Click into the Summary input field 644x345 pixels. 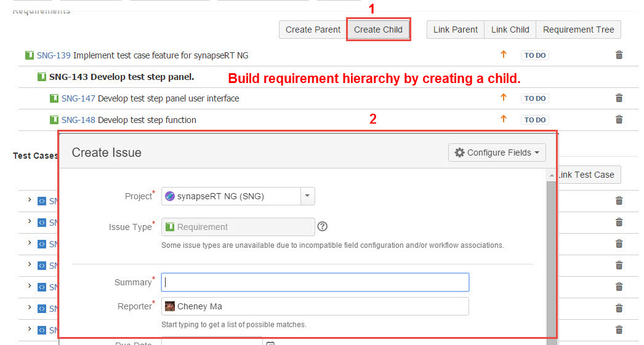click(x=315, y=282)
